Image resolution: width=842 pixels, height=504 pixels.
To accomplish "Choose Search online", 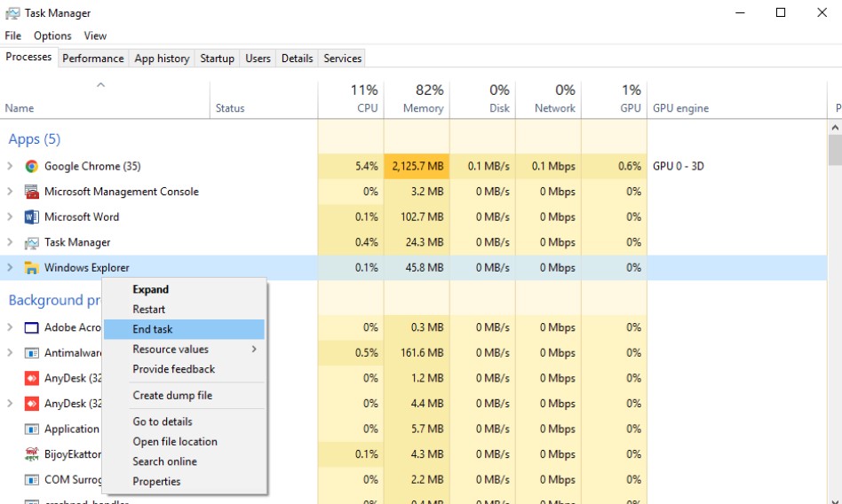I will pyautogui.click(x=184, y=461).
